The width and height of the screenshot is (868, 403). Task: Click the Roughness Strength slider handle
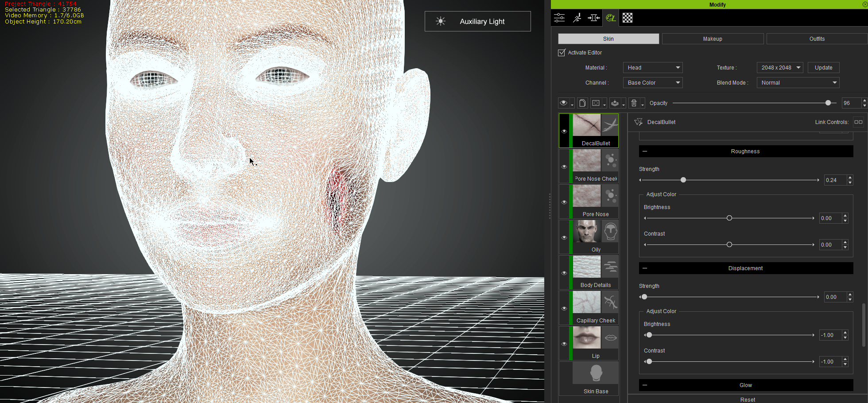pyautogui.click(x=683, y=180)
